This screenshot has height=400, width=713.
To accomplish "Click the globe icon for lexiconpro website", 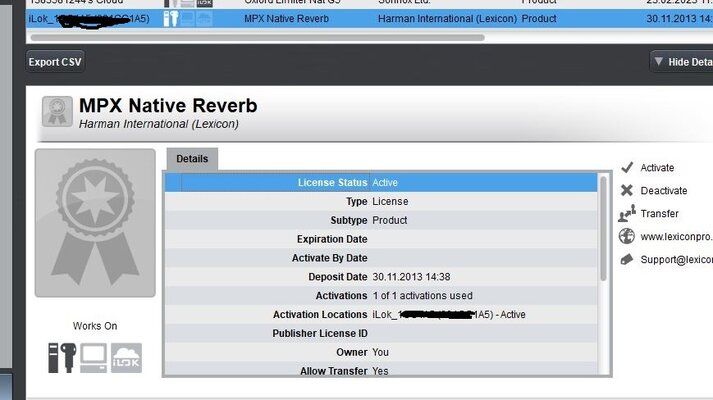I will (627, 236).
